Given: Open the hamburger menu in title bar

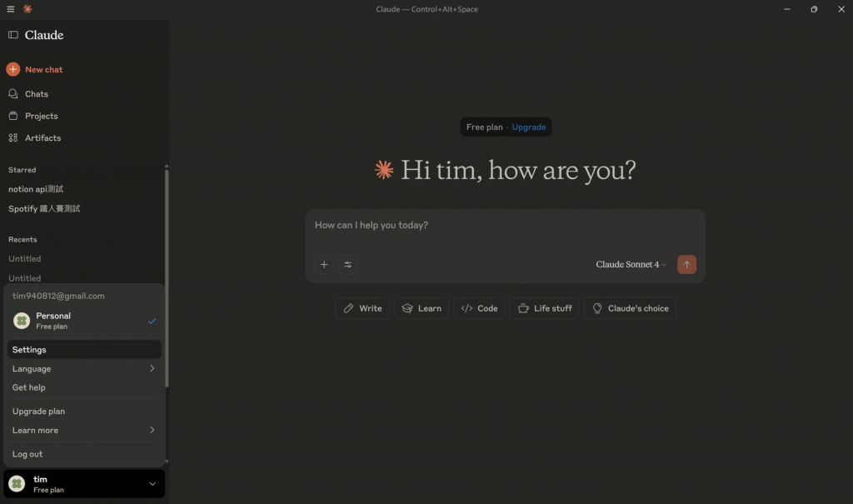Looking at the screenshot, I should (10, 9).
